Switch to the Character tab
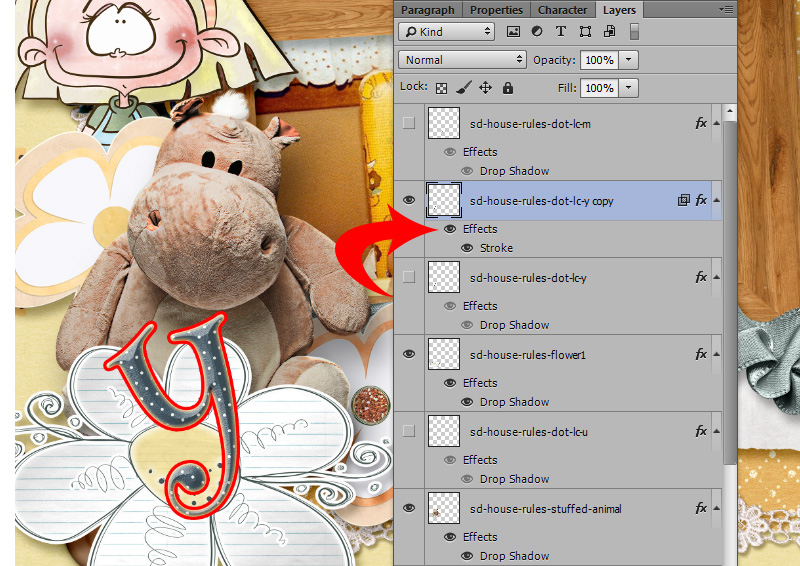This screenshot has width=800, height=566. click(x=563, y=10)
